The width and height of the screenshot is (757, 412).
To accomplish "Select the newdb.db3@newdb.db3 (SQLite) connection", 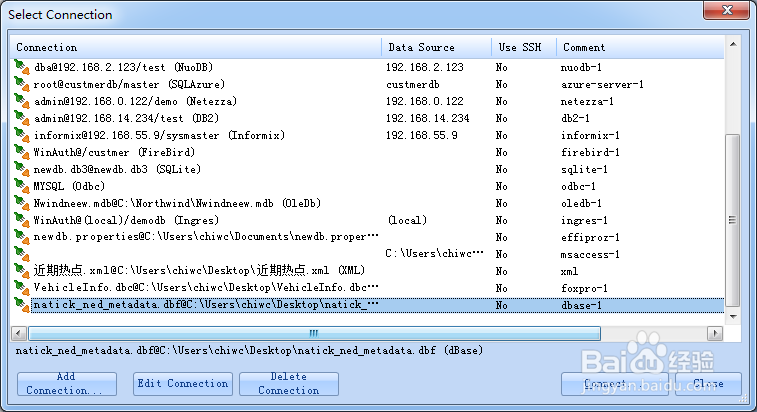I will coord(117,169).
